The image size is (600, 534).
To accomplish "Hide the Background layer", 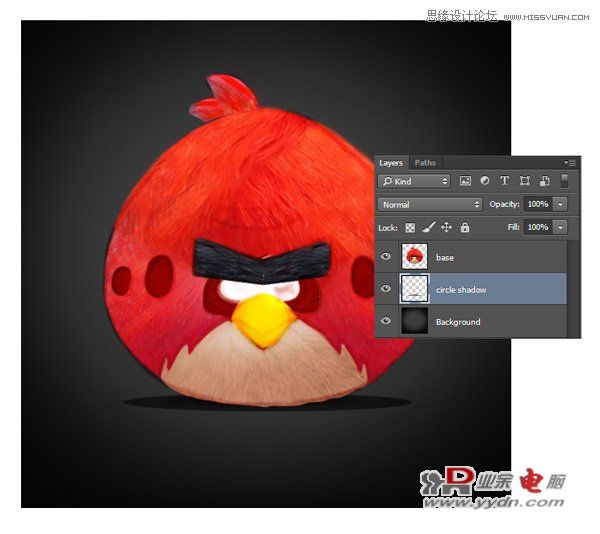I will tap(386, 321).
